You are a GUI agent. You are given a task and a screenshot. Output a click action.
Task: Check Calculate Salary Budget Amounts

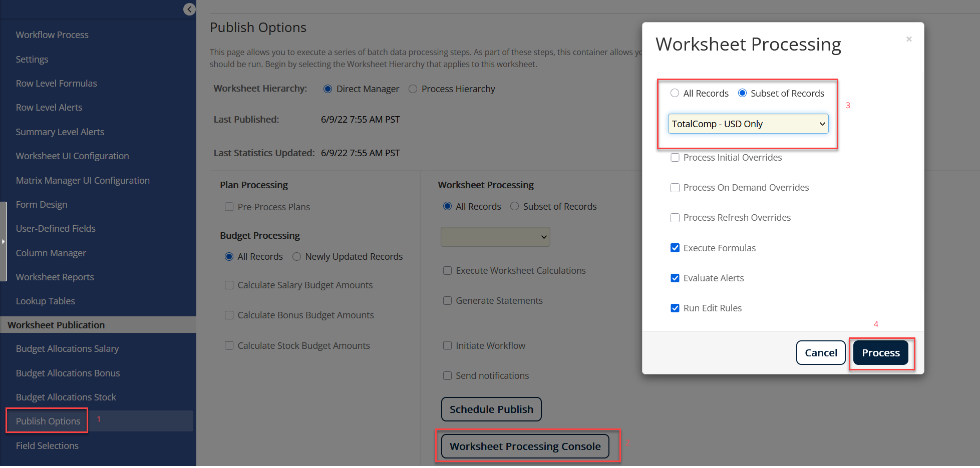tap(229, 285)
